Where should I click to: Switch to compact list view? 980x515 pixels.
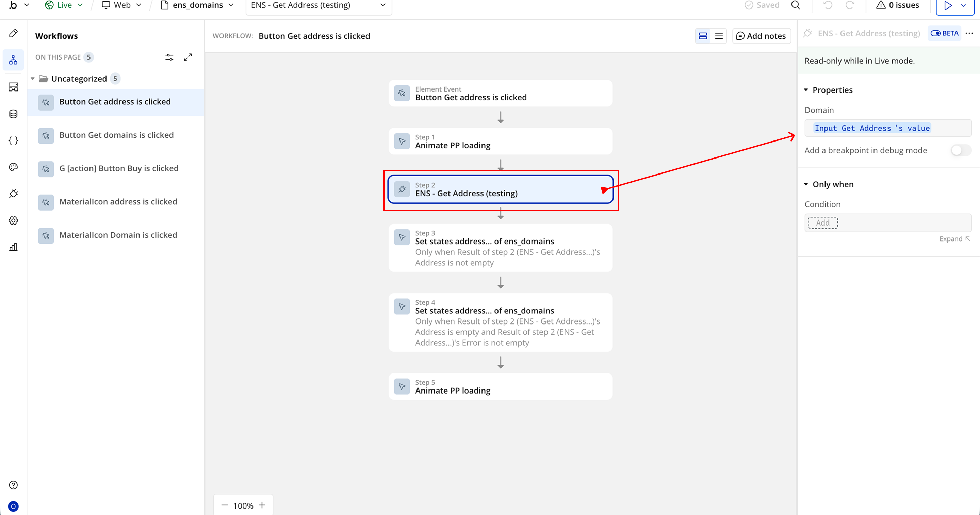[x=719, y=36]
